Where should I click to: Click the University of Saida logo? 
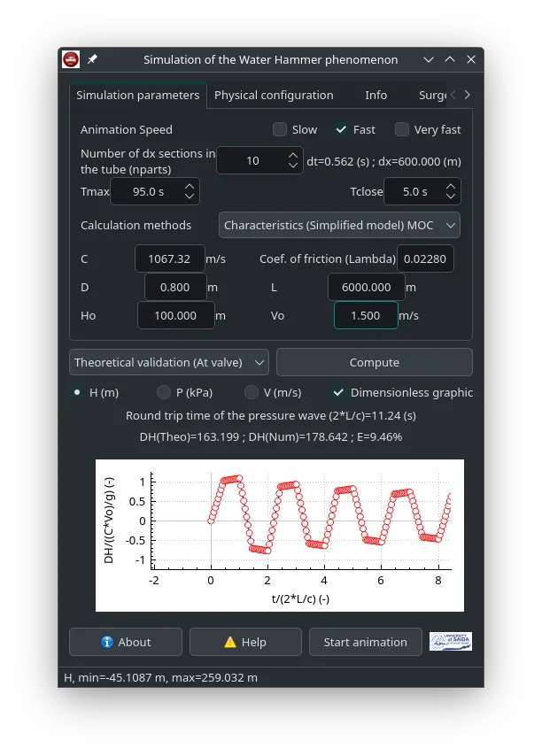[x=451, y=641]
